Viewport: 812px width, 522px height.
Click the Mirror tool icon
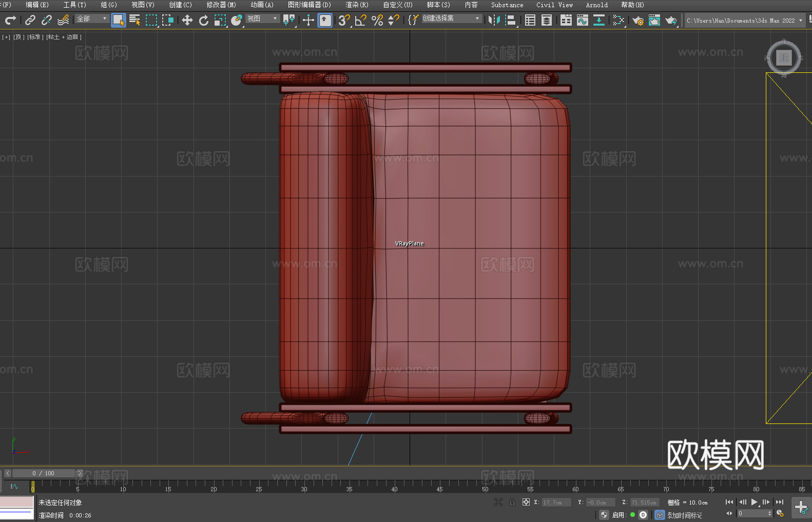494,20
